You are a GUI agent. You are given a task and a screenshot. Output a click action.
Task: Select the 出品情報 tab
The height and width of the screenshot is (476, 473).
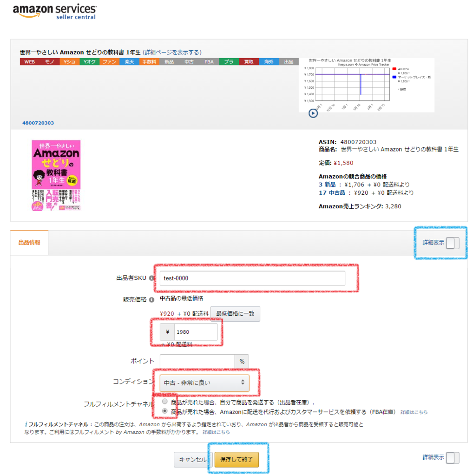coord(29,243)
